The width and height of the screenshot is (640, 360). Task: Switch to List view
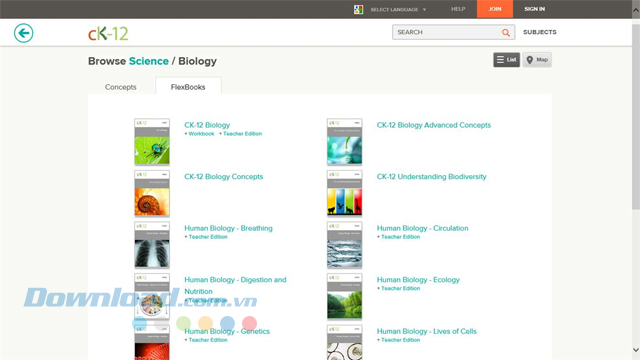click(507, 60)
